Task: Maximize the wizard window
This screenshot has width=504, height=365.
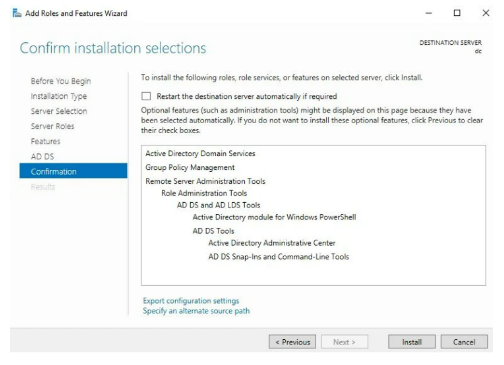Action: [x=457, y=13]
